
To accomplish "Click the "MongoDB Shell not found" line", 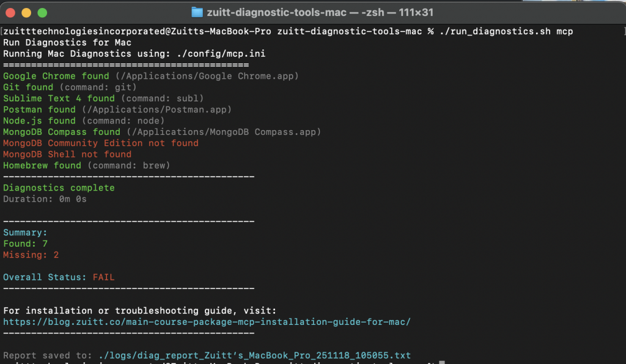I will 67,154.
